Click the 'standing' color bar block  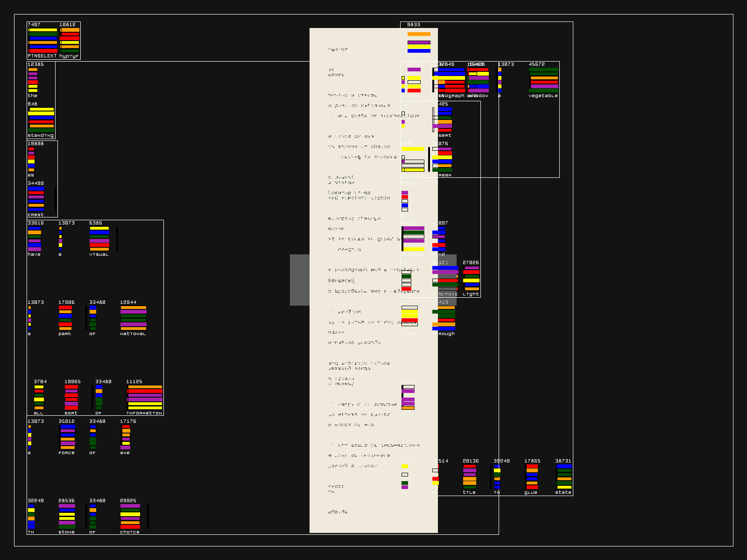tap(41, 119)
